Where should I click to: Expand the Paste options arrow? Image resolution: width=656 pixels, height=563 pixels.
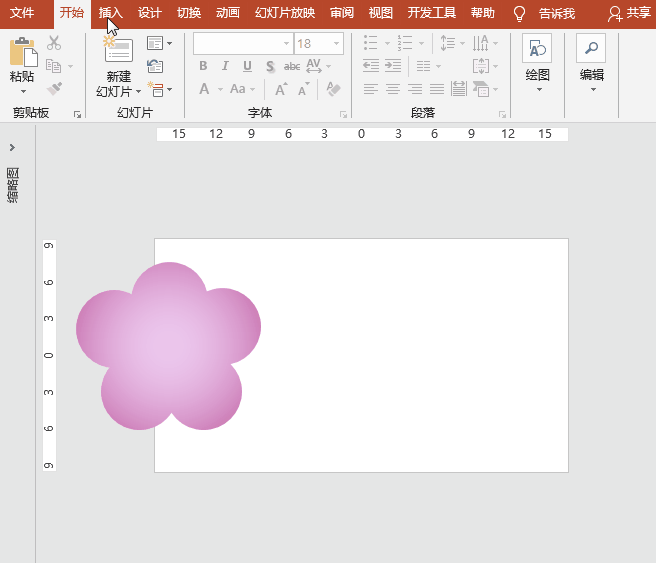click(23, 91)
